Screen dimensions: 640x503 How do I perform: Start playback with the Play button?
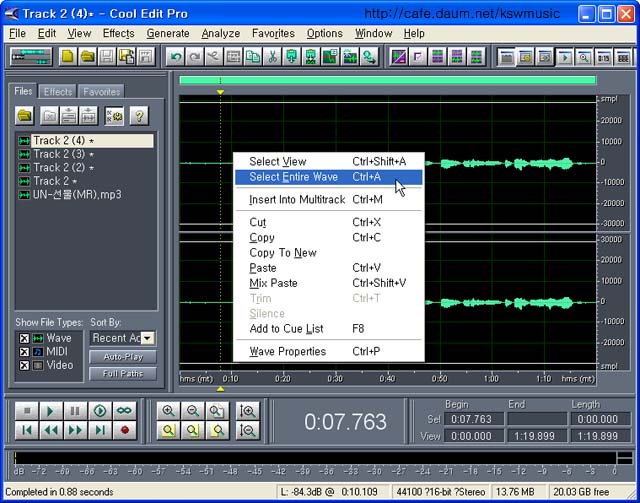tap(51, 411)
